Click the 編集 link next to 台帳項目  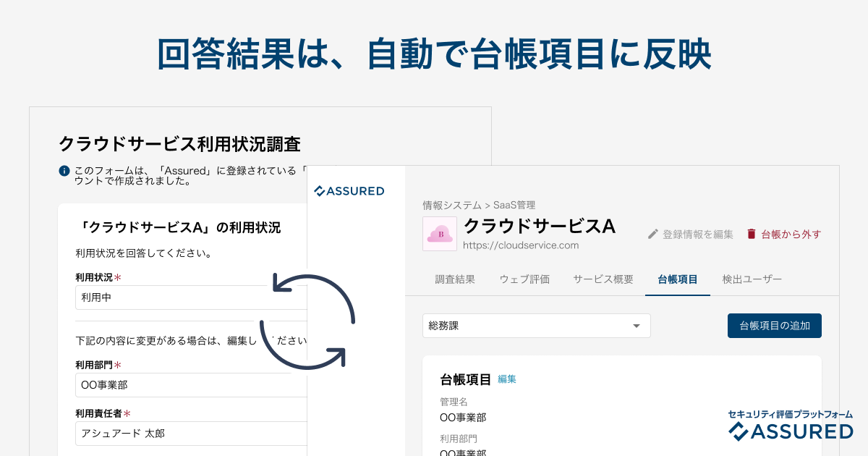point(507,379)
